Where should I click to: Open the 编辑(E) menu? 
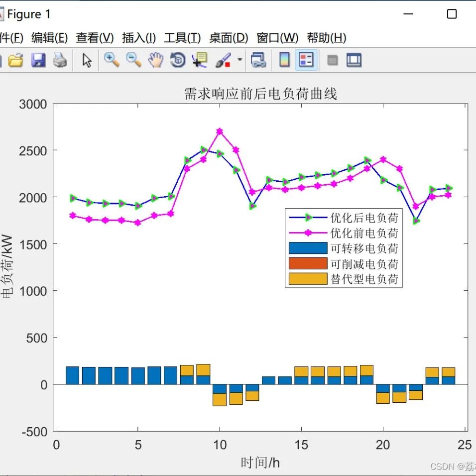coord(49,38)
